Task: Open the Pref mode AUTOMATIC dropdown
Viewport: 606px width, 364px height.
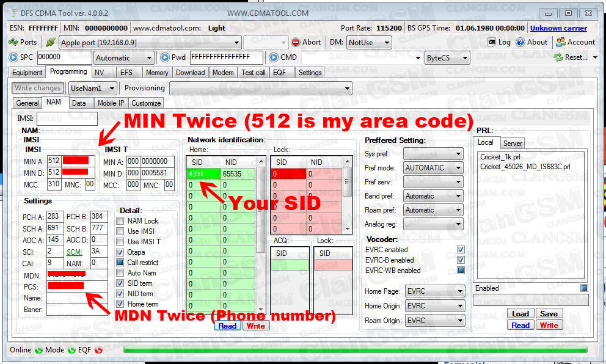Action: tap(458, 168)
